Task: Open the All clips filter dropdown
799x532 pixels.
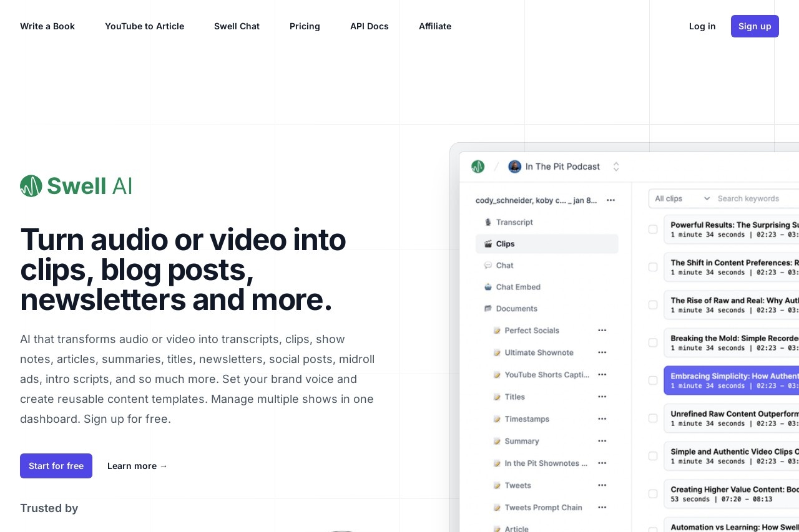Action: tap(682, 198)
